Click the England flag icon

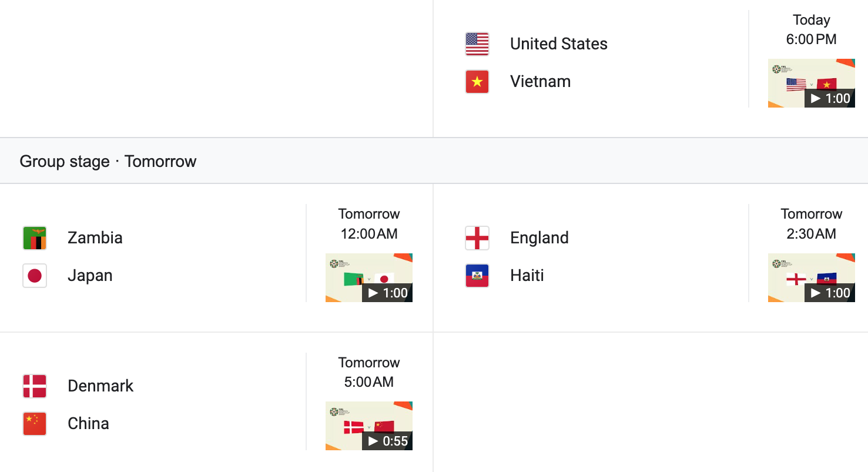click(x=477, y=238)
